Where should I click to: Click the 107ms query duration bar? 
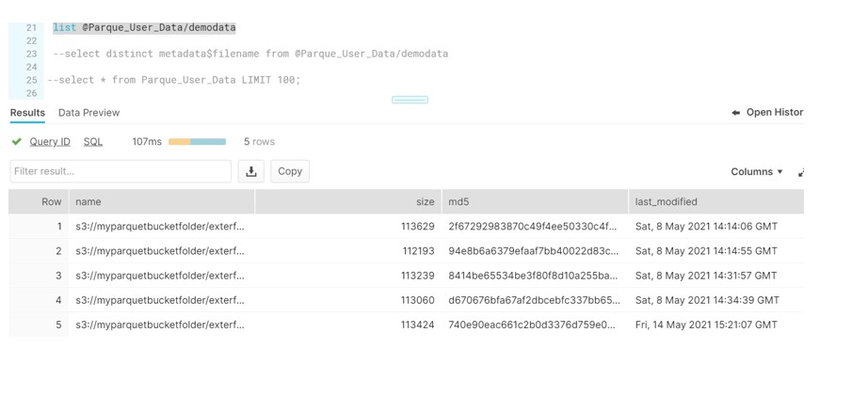tap(197, 142)
